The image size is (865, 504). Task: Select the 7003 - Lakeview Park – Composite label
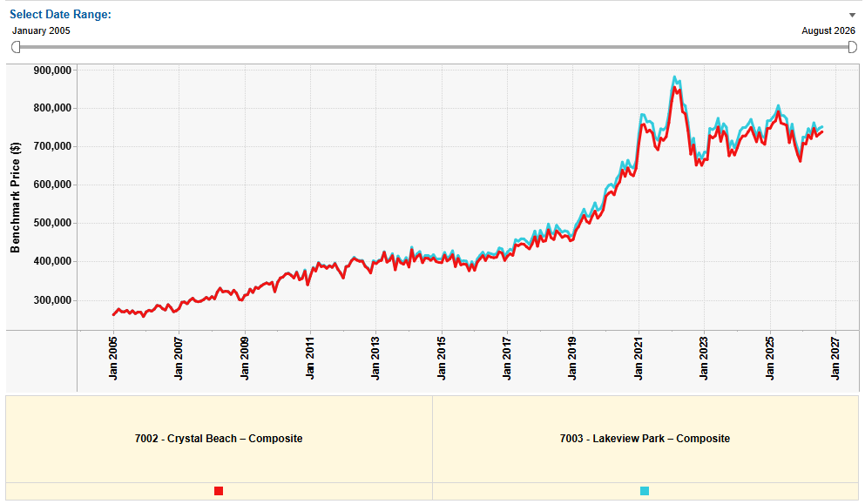(645, 439)
